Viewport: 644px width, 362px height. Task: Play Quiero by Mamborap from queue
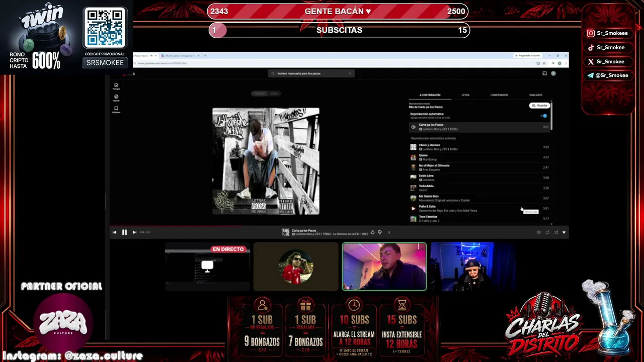click(480, 157)
